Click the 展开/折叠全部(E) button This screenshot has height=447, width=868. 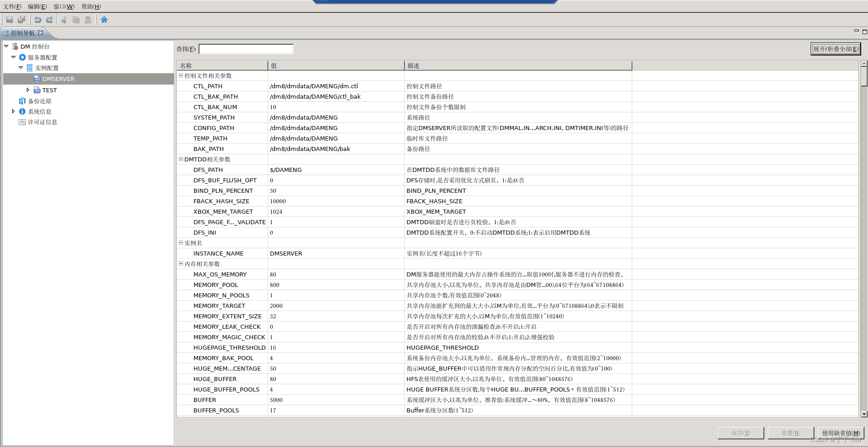tap(835, 48)
